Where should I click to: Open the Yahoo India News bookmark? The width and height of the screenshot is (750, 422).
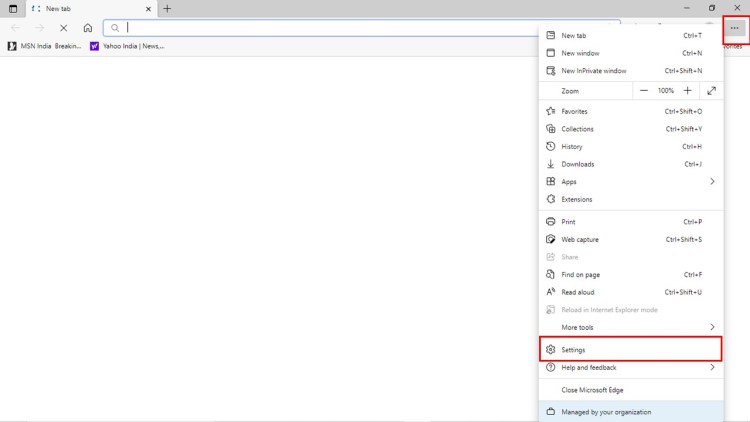[128, 46]
